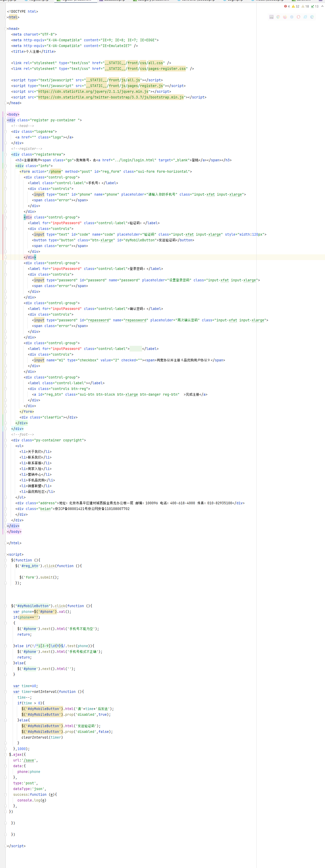
Task: Open page preview in Opera
Action: (299, 17)
